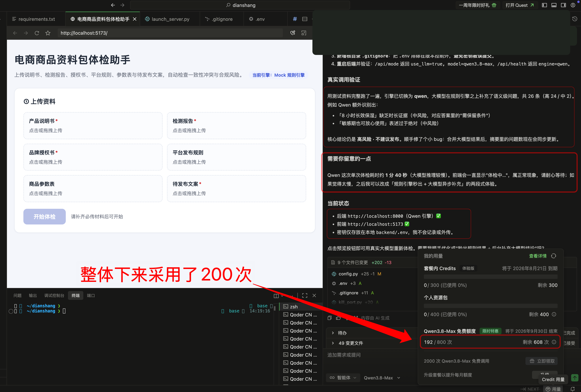581x392 pixels.
Task: Click the 用量 status bar item
Action: (x=553, y=389)
